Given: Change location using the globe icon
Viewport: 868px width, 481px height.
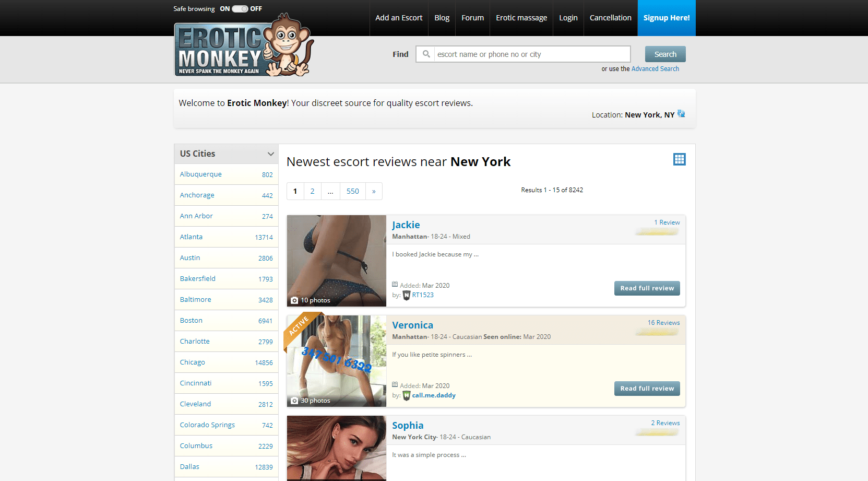Looking at the screenshot, I should pyautogui.click(x=681, y=114).
